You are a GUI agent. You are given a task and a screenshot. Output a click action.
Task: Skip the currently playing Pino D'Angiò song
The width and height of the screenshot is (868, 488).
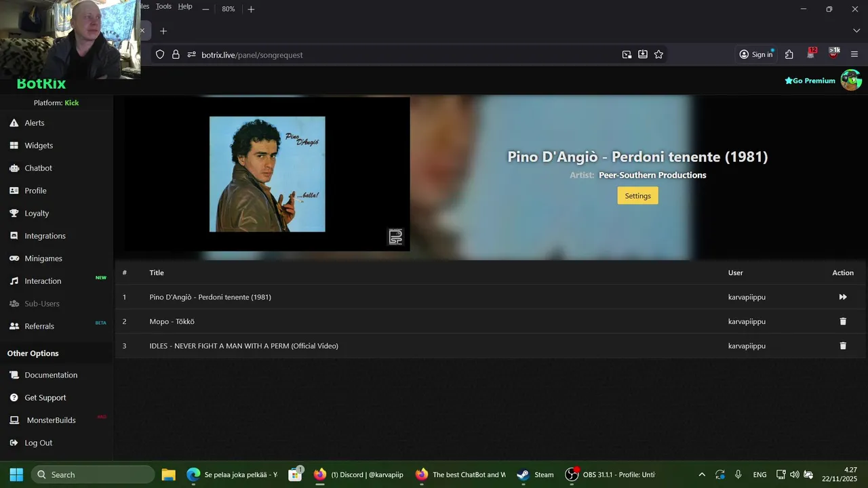point(843,297)
